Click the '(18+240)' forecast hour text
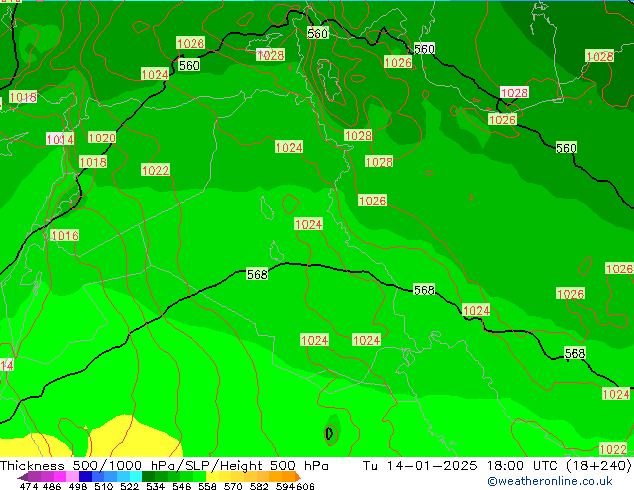The width and height of the screenshot is (634, 490). click(x=598, y=465)
